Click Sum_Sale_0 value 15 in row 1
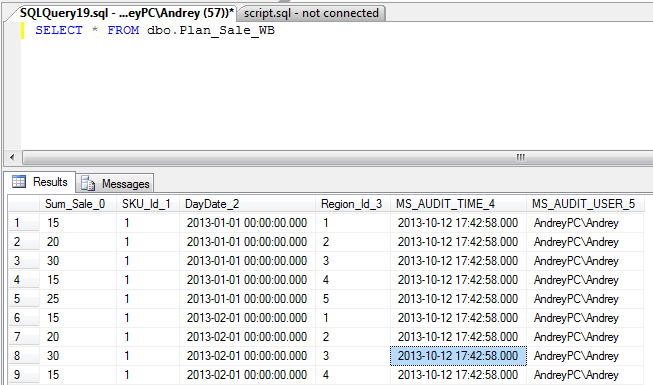Screen dimensions: 653x385 (78, 223)
